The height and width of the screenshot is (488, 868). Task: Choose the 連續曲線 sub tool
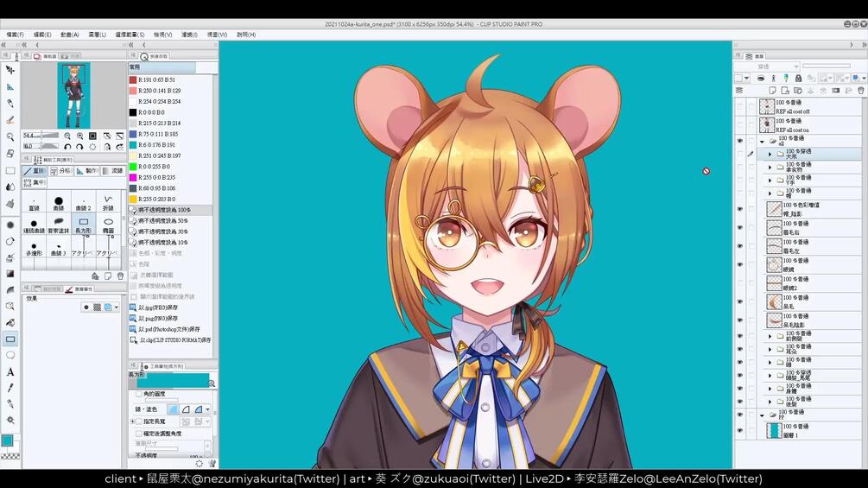tap(34, 225)
